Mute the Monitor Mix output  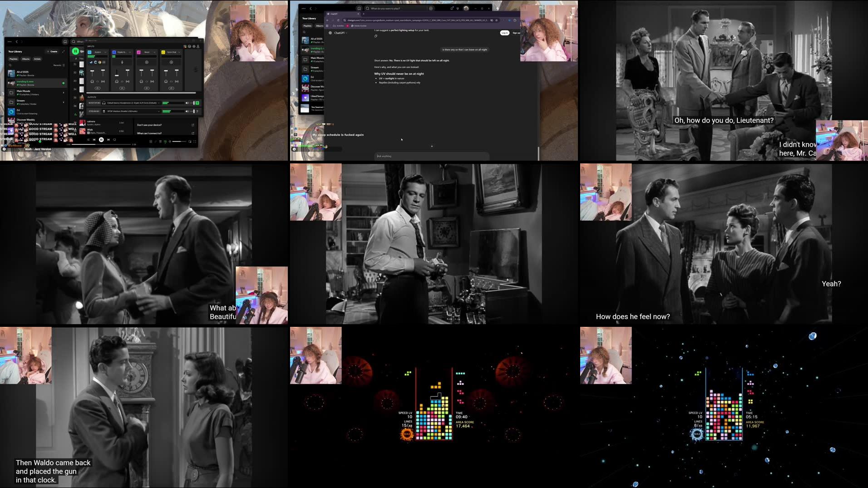(187, 103)
